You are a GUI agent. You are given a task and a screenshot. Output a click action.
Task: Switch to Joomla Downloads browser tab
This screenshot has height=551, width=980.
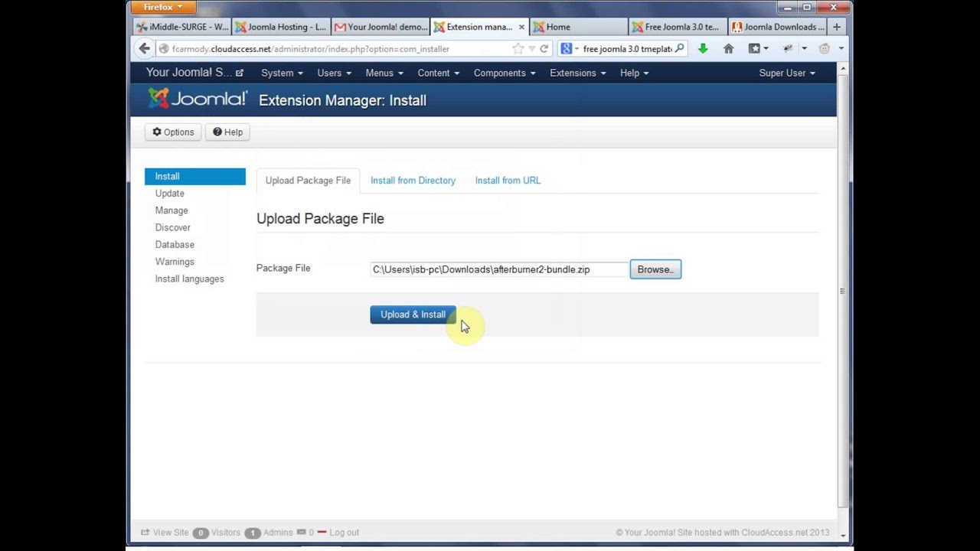point(776,27)
